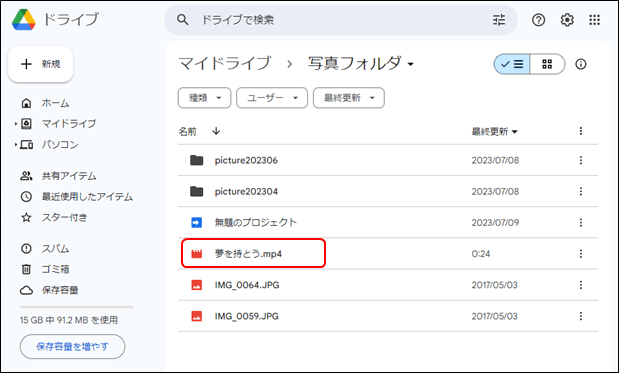Select the picture202304 folder name
Image resolution: width=619 pixels, height=373 pixels.
pos(246,191)
